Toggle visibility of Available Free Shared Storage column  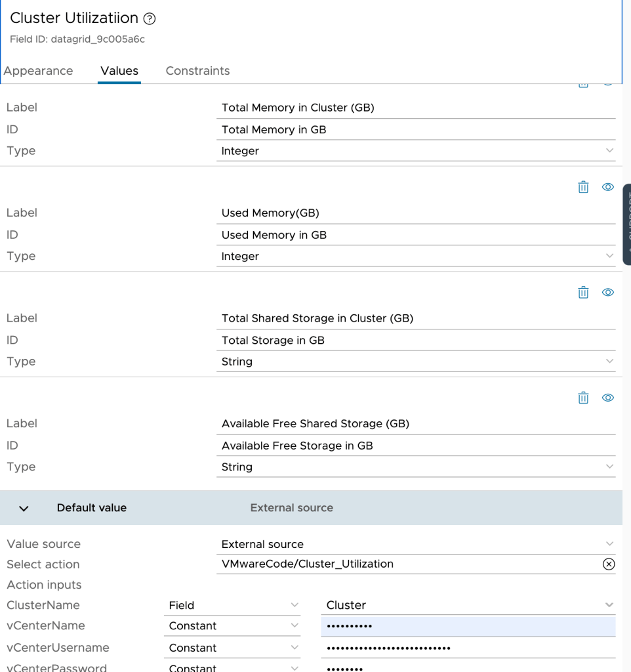pos(608,398)
